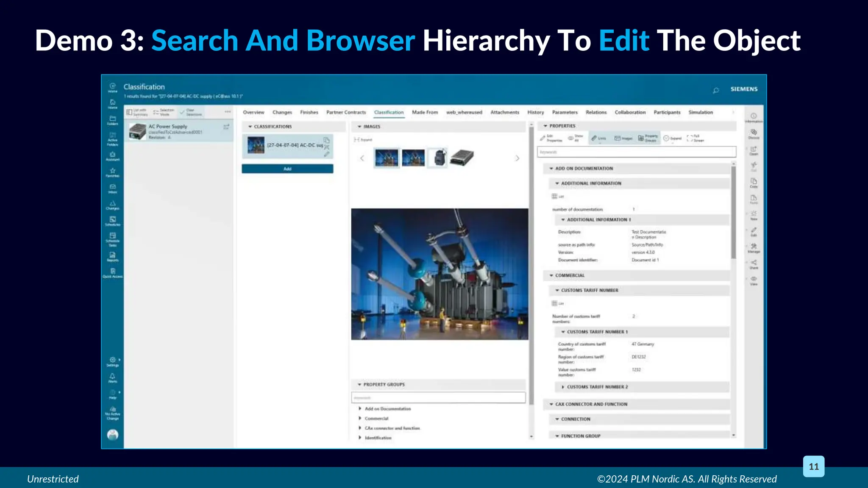Collapse the PROPERTIES section

(545, 126)
